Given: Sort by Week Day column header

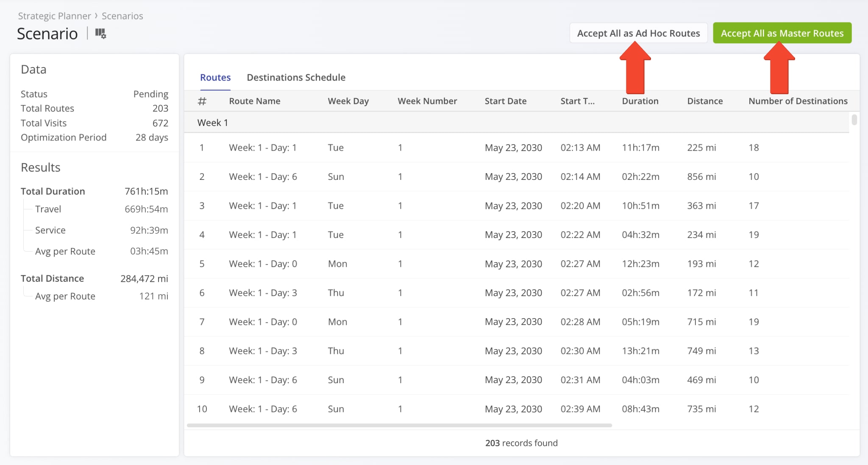Looking at the screenshot, I should point(348,101).
